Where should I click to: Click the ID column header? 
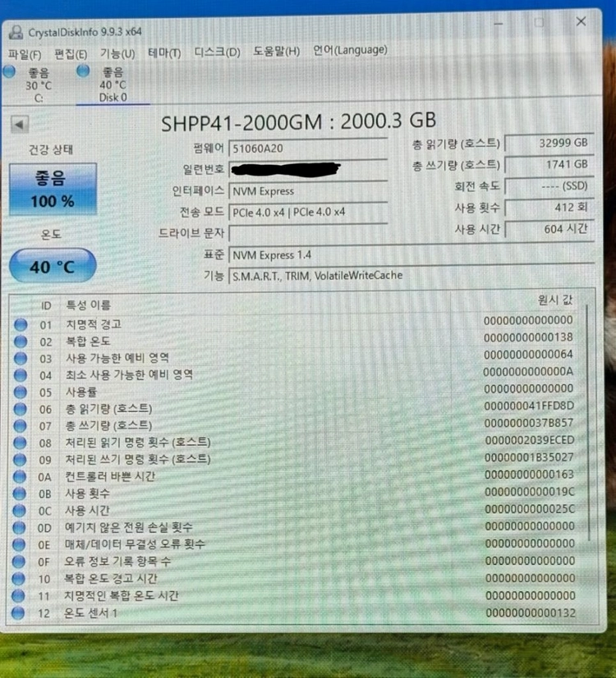[46, 306]
